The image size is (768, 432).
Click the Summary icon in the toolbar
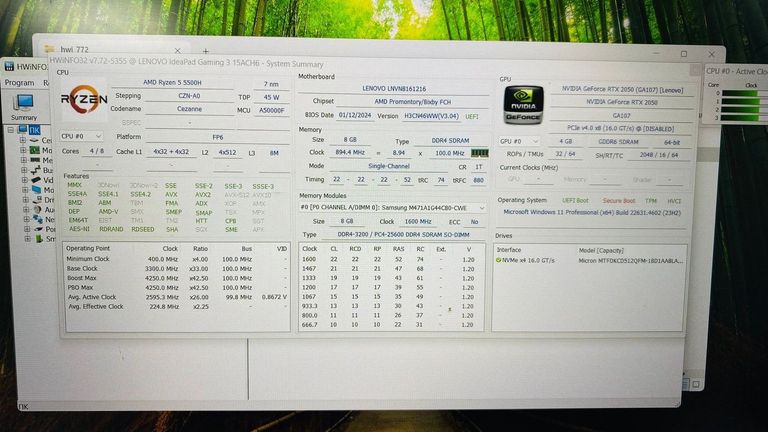pos(23,104)
